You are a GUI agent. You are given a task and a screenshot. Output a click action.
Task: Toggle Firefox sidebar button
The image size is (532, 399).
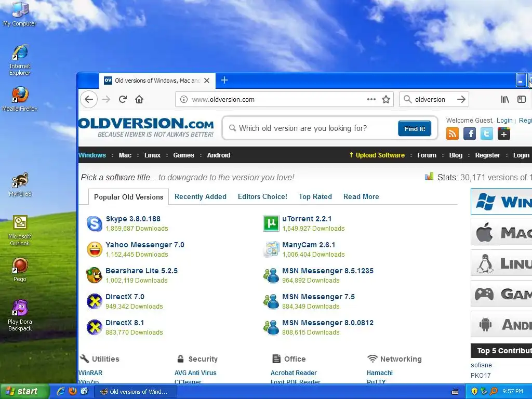pyautogui.click(x=522, y=99)
